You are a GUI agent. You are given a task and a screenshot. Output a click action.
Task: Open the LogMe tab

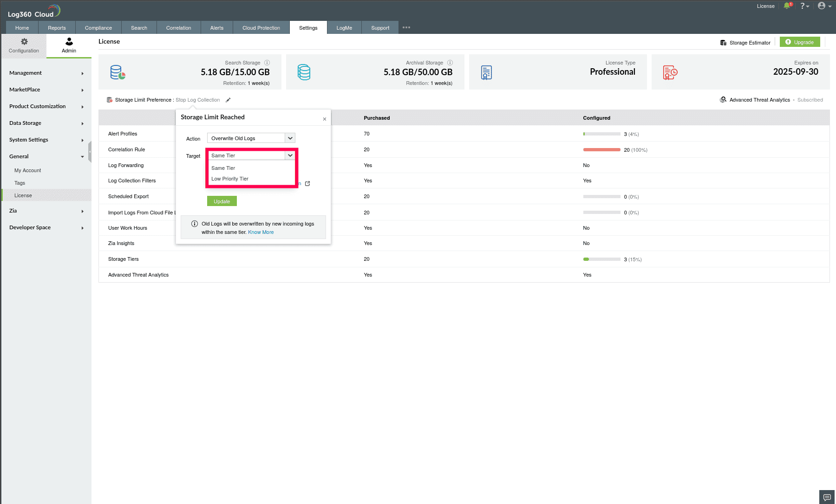click(x=344, y=28)
